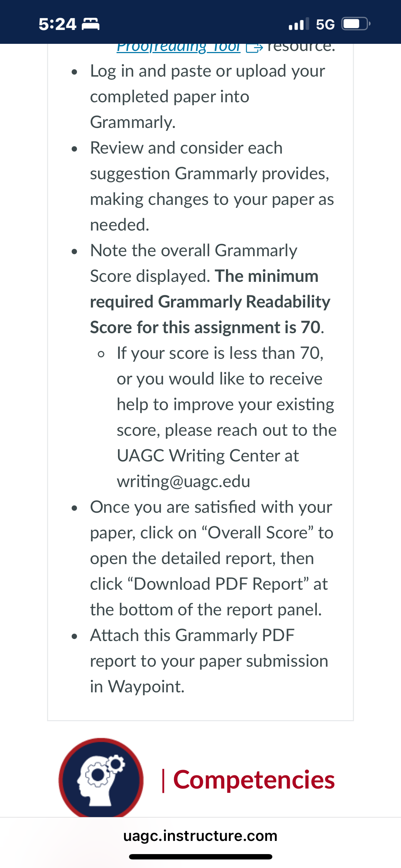
Task: Tap the "Log in and paste" bullet text
Action: click(207, 97)
